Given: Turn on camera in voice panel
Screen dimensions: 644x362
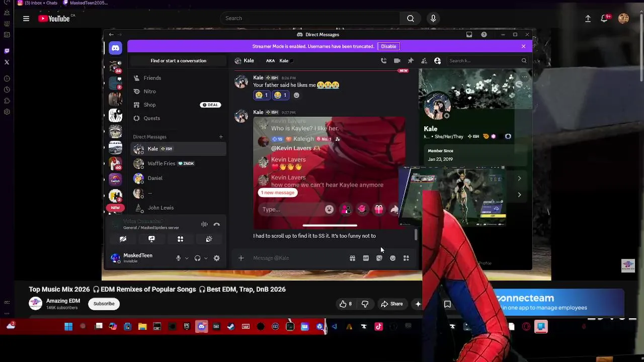Looking at the screenshot, I should pyautogui.click(x=123, y=239).
